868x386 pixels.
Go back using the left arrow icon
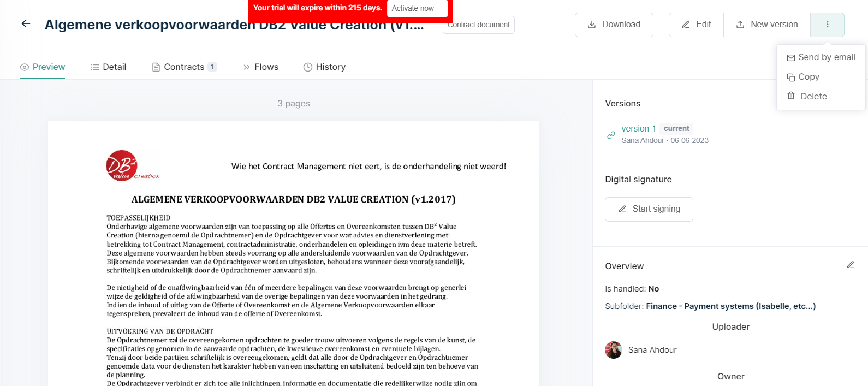[26, 23]
